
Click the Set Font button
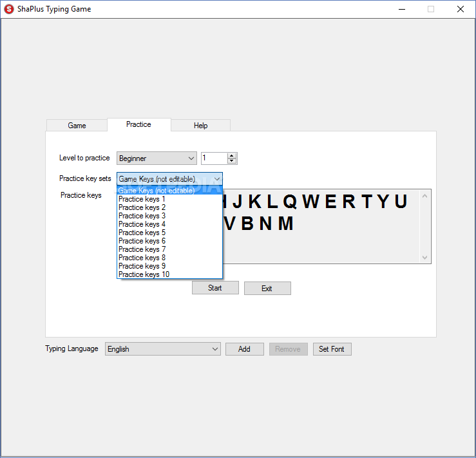tap(332, 349)
